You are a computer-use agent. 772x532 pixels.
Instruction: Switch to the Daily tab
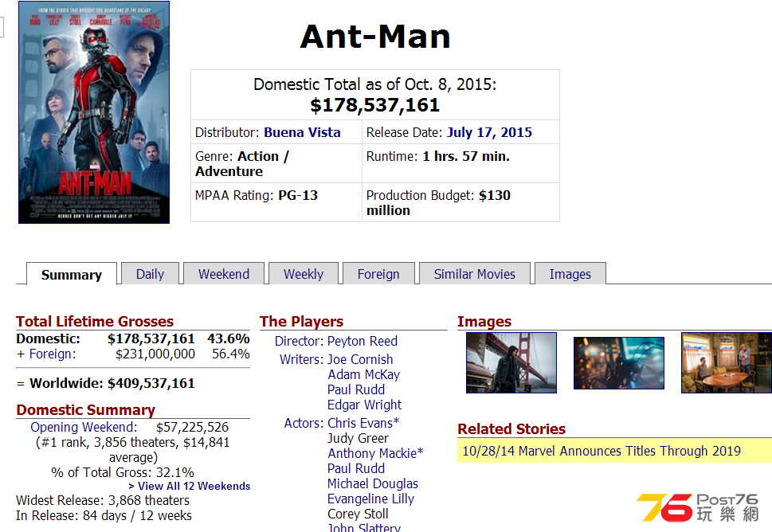150,274
